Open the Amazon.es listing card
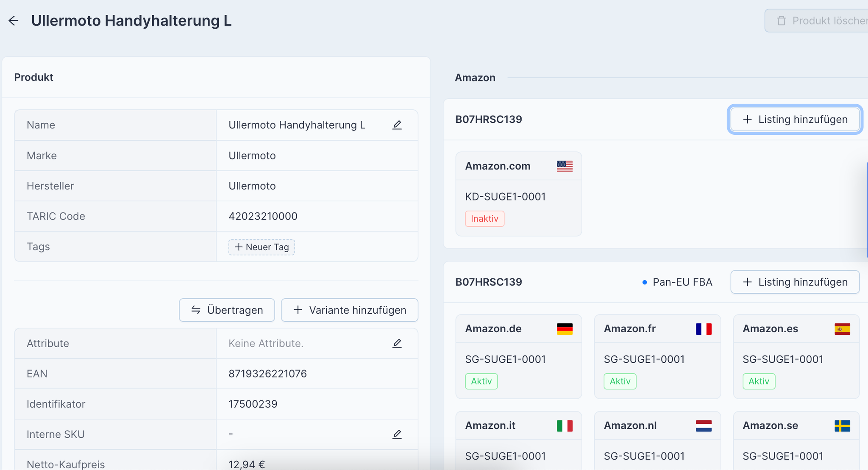 (796, 356)
